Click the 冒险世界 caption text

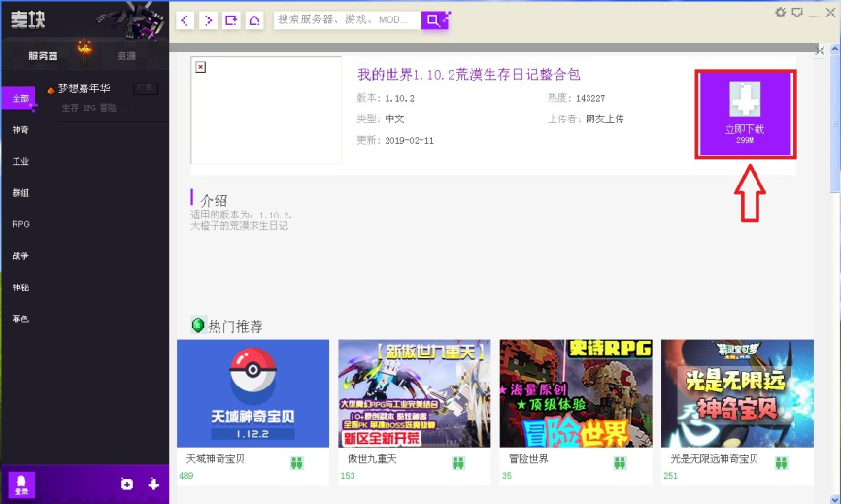[528, 459]
